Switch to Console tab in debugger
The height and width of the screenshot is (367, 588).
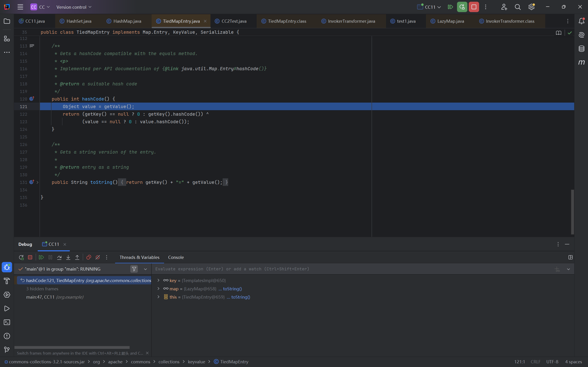pyautogui.click(x=176, y=257)
